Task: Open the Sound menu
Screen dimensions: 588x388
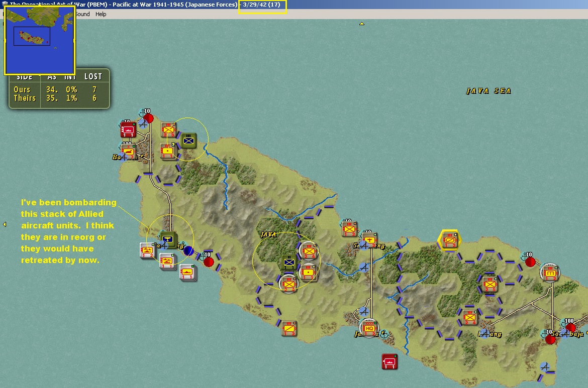Action: (82, 14)
